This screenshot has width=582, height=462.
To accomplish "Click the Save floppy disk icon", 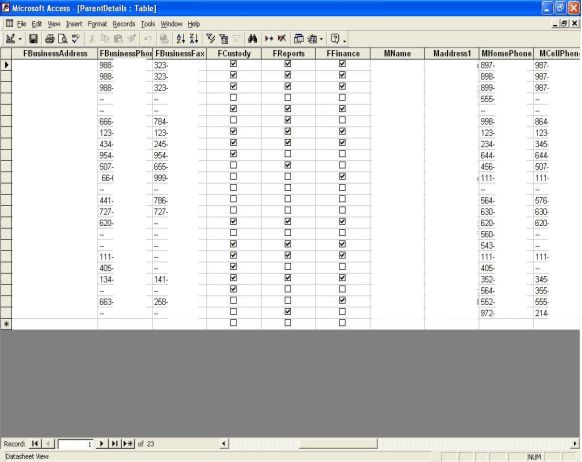I will point(33,39).
